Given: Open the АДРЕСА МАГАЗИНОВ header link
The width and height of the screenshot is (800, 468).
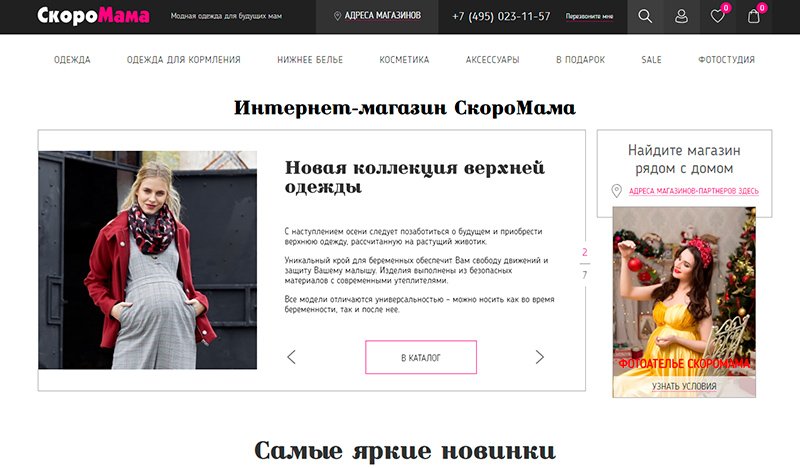Looking at the screenshot, I should point(377,16).
